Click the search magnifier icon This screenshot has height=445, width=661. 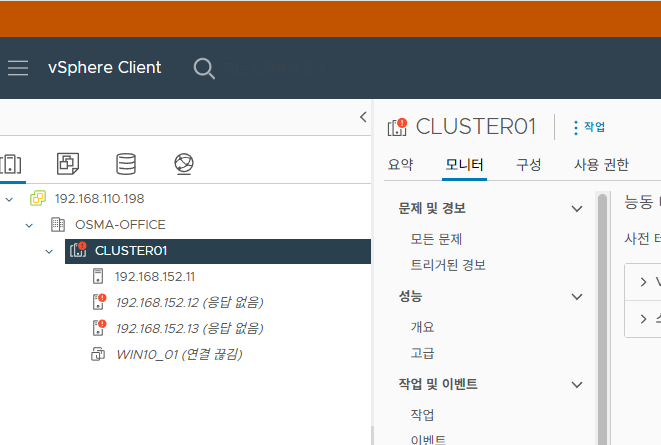(x=204, y=68)
